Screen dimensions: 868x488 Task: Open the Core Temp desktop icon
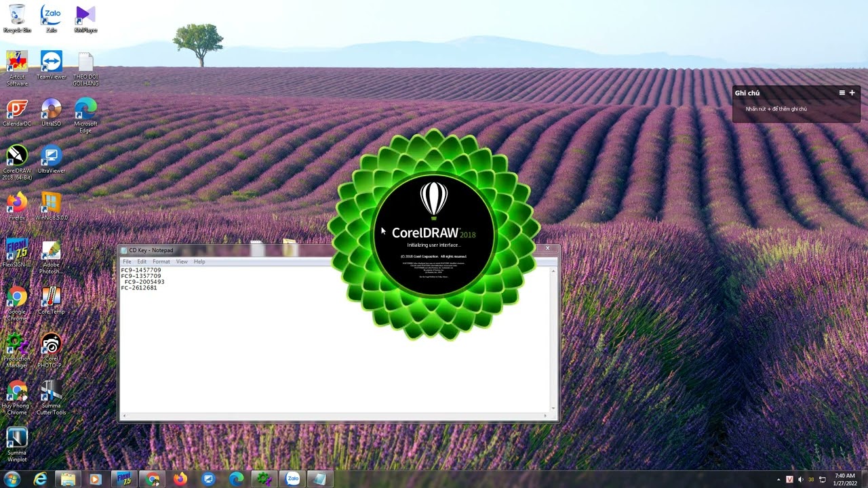pos(51,300)
